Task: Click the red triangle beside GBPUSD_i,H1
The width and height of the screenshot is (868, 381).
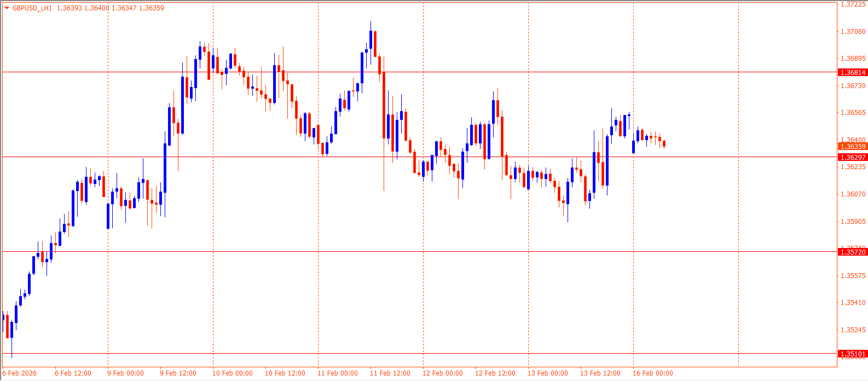Action: coord(7,8)
